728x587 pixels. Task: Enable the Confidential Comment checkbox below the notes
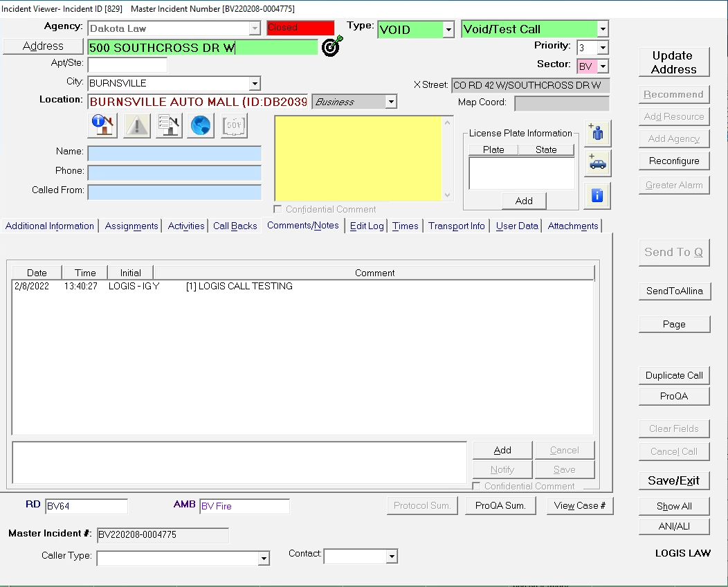pos(476,486)
